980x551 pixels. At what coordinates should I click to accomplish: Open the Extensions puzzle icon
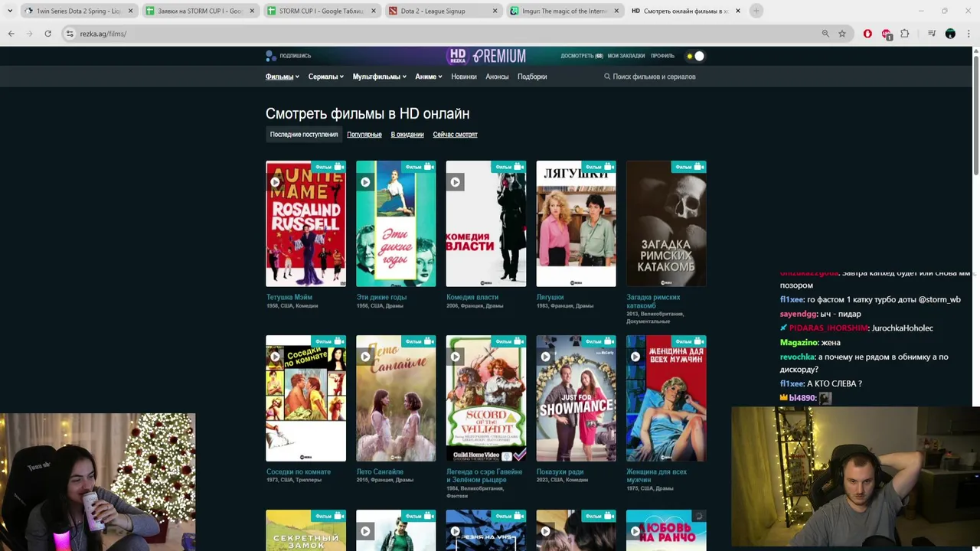click(x=905, y=34)
